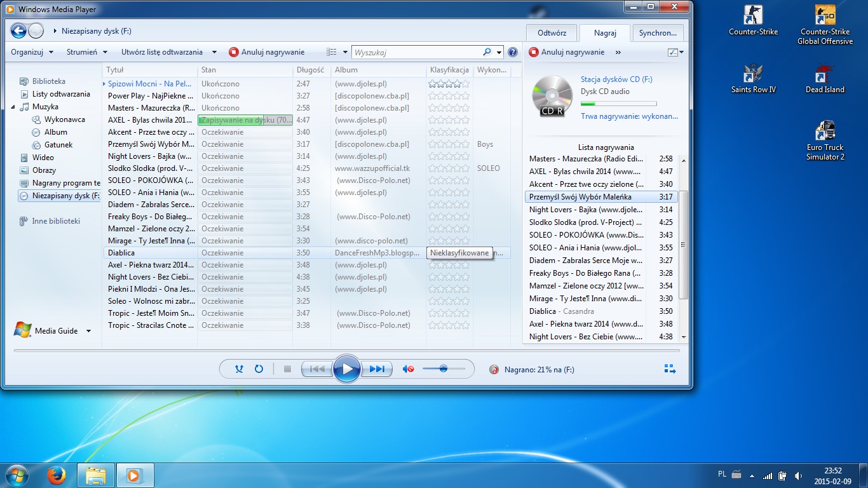
Task: Skip to the next track
Action: [x=376, y=369]
